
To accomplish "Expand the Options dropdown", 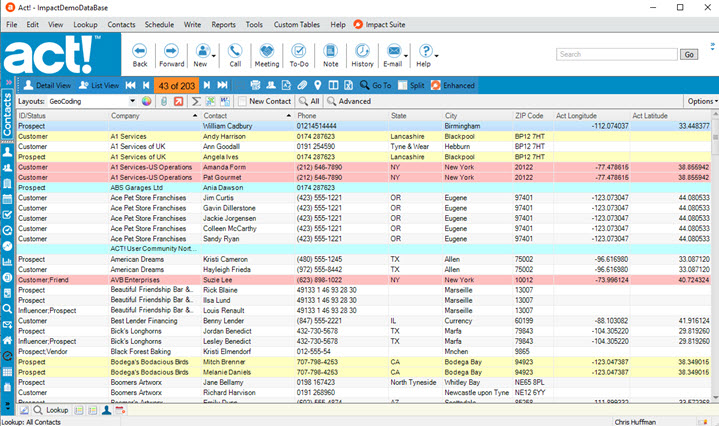I will coord(702,101).
